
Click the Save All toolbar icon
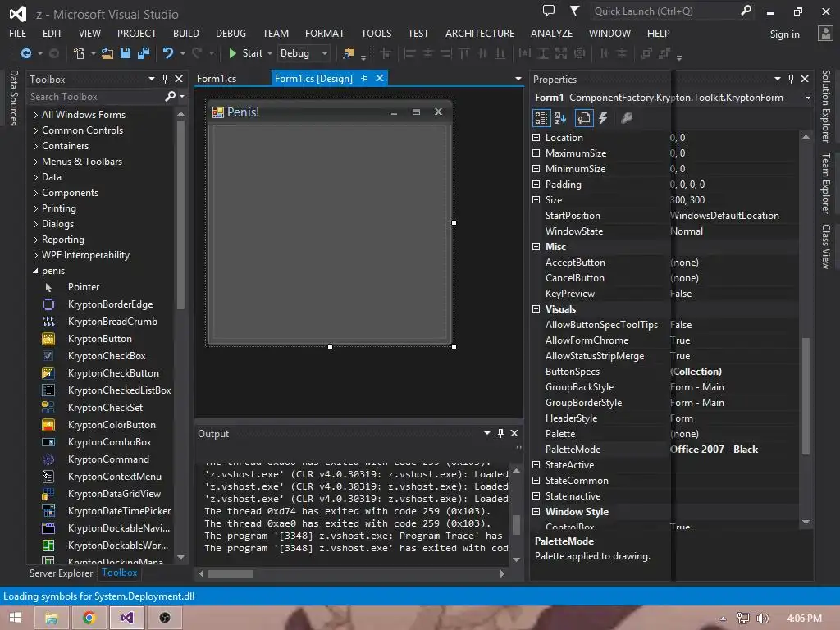(x=143, y=53)
